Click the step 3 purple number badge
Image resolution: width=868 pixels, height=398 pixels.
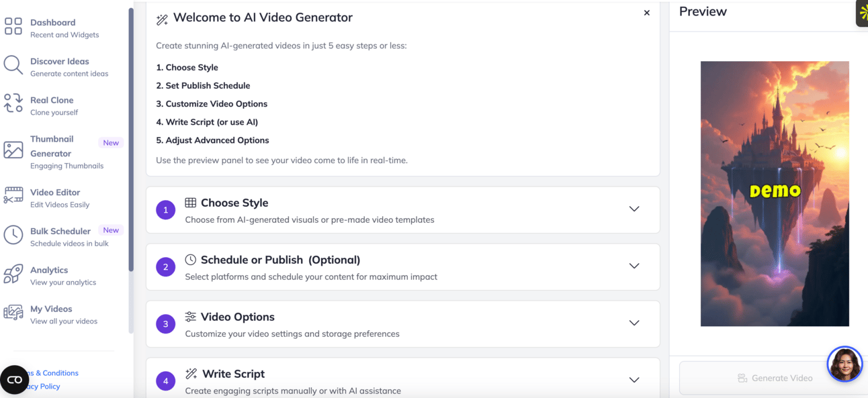coord(166,324)
